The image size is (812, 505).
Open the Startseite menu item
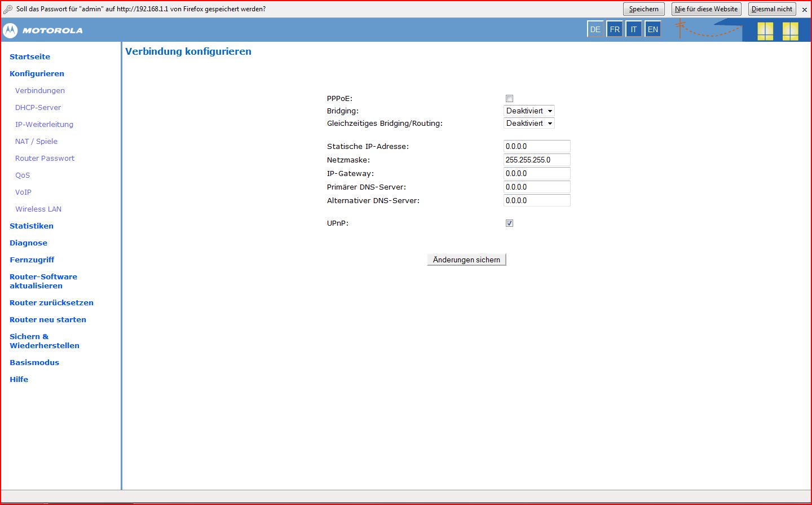pyautogui.click(x=30, y=56)
